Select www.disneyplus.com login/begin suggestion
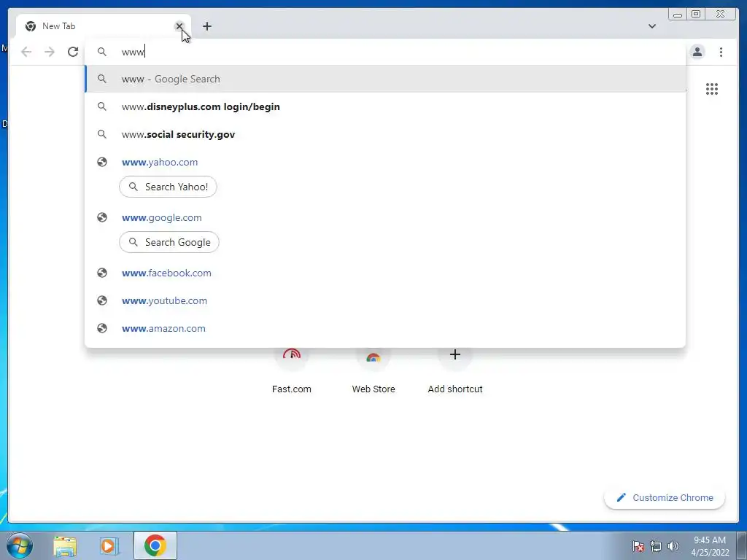Screen dimensions: 747x560 [x=385, y=106]
